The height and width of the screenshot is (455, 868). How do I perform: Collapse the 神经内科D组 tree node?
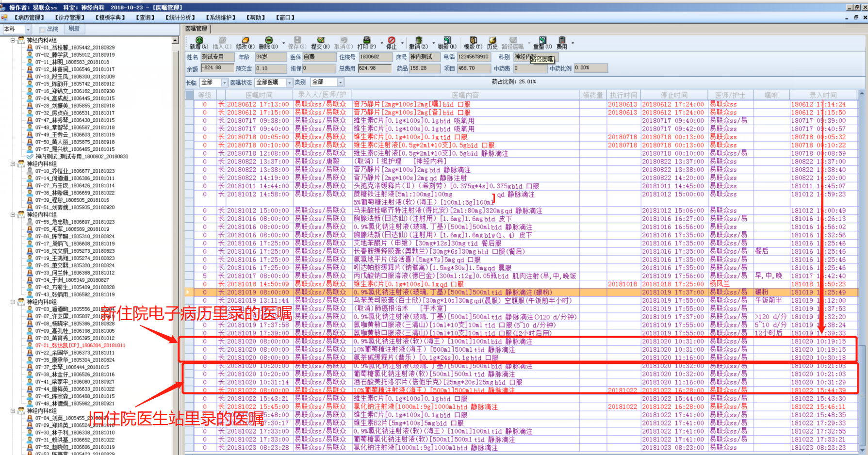click(x=13, y=302)
